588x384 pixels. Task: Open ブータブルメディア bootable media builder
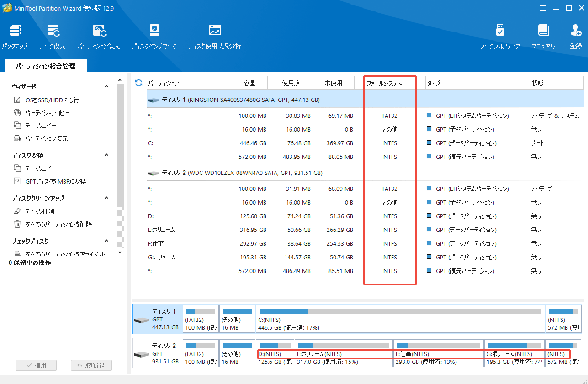pos(500,37)
